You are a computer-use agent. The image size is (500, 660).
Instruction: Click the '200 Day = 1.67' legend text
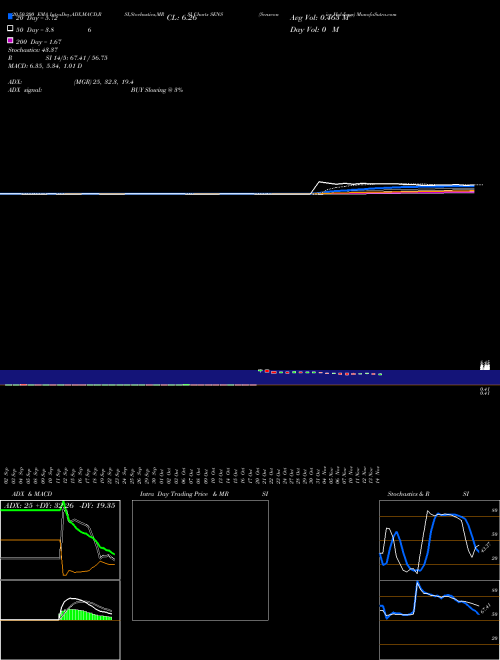38,42
